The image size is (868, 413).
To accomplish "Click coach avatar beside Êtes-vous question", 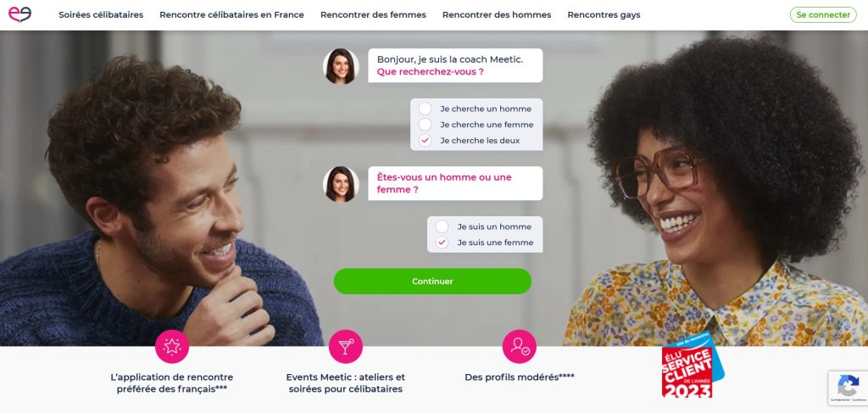I will tap(341, 184).
